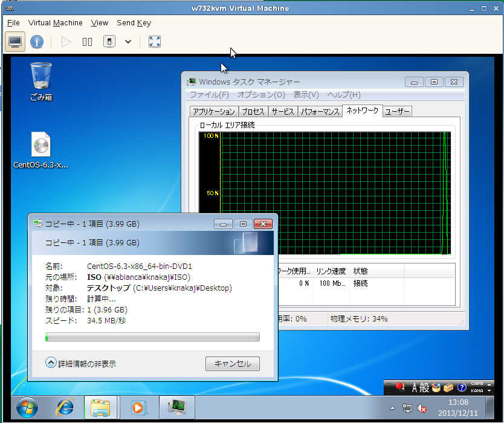
Task: Open the IME pad icon in language bar
Action: point(436,387)
